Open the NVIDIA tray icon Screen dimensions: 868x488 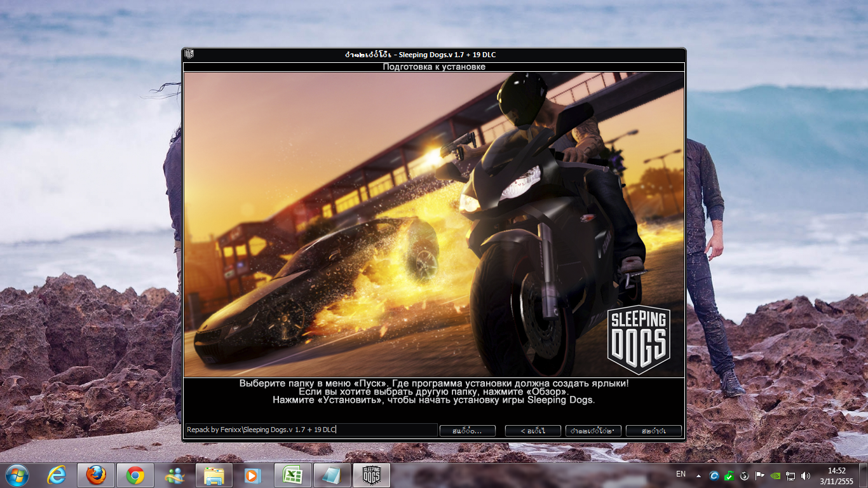(x=775, y=475)
